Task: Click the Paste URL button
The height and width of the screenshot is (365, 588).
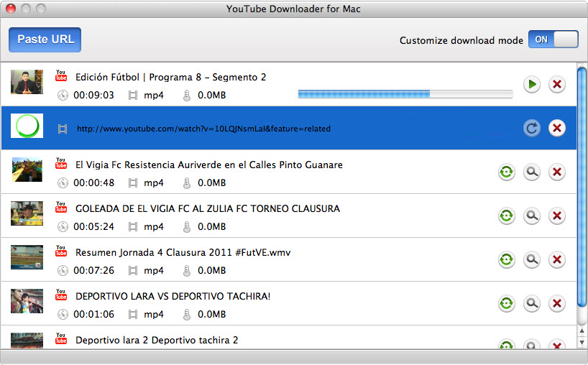Action: click(45, 40)
